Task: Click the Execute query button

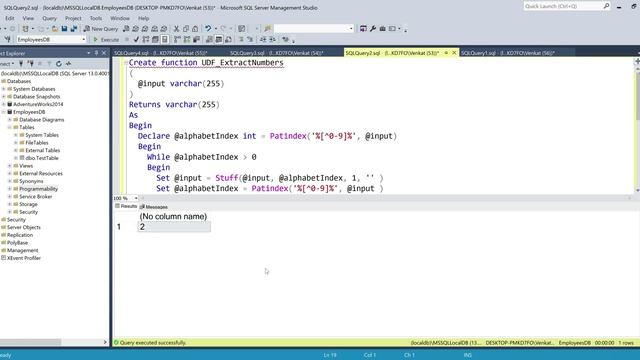Action: click(106, 40)
